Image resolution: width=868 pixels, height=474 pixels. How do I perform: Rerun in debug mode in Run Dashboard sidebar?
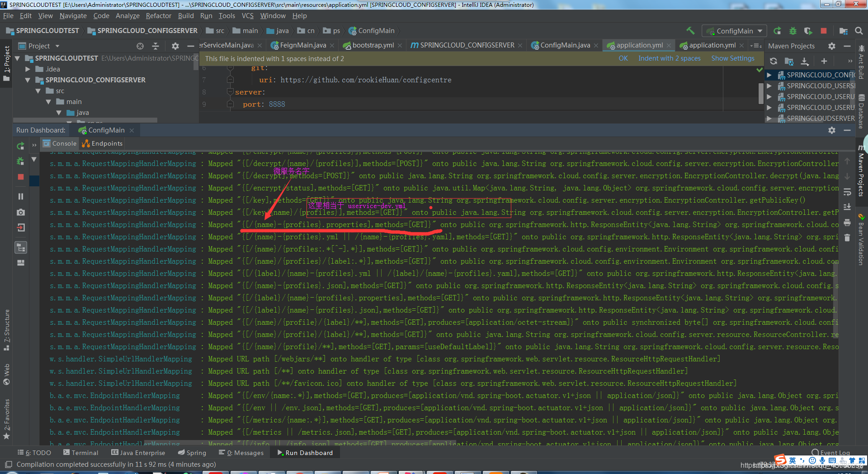pyautogui.click(x=21, y=161)
